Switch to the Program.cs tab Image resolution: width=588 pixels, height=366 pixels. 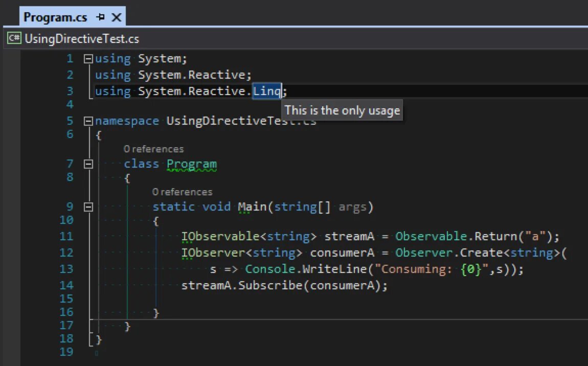tap(56, 17)
